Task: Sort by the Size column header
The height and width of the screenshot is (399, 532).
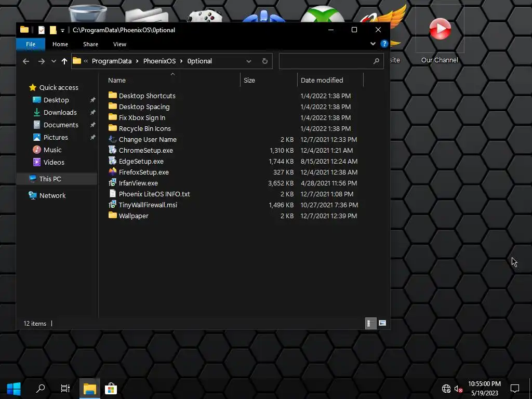Action: tap(249, 81)
